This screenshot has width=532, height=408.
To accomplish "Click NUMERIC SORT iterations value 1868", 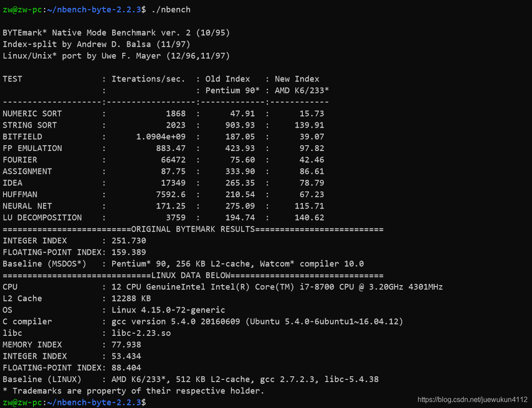I will pyautogui.click(x=176, y=114).
